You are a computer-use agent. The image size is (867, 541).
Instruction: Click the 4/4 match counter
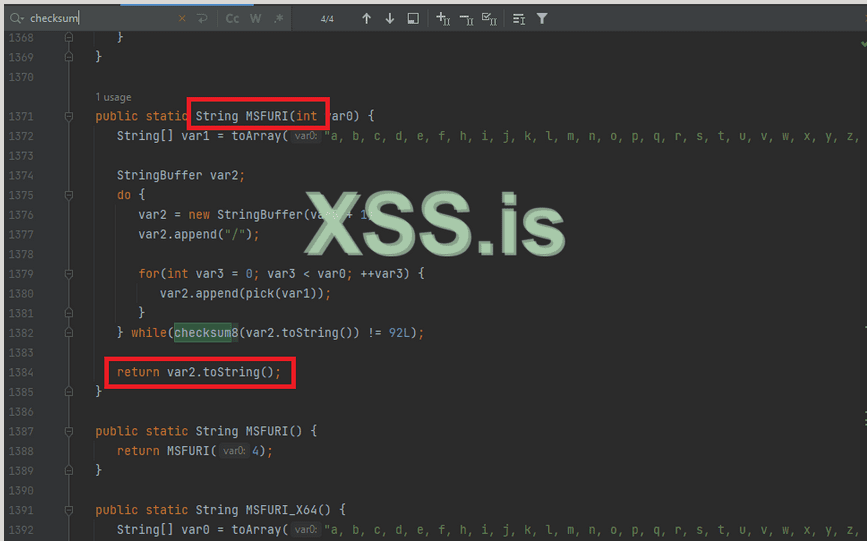[x=327, y=19]
